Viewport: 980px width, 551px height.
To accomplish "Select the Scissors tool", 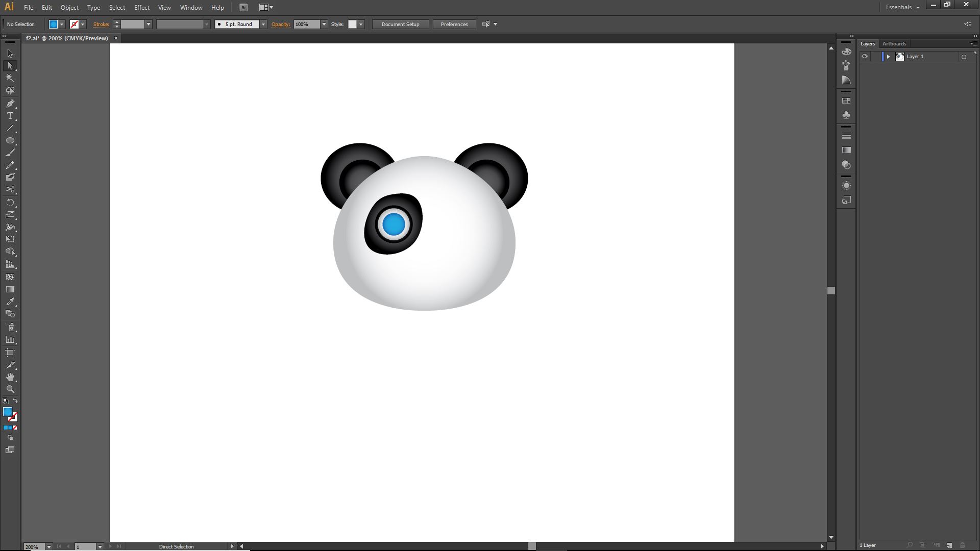I will 10,190.
